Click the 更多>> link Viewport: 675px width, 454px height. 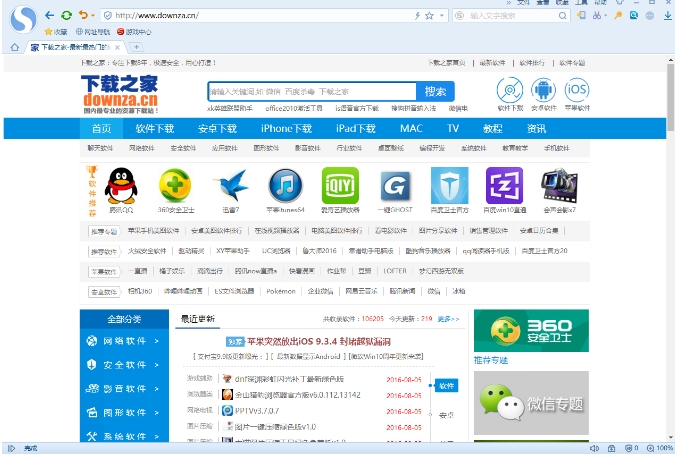point(448,319)
